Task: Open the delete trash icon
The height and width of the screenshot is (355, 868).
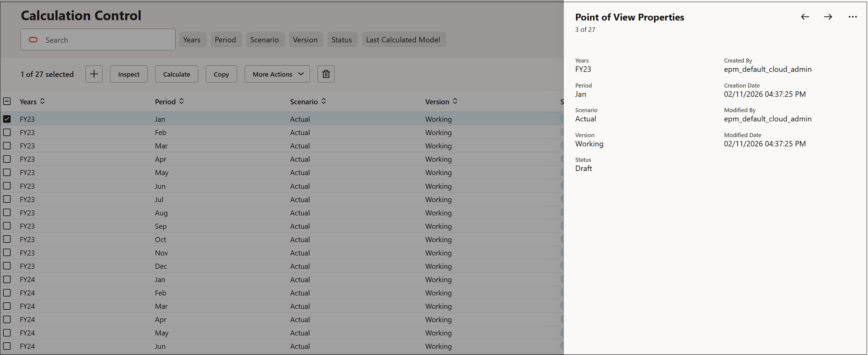Action: 326,74
